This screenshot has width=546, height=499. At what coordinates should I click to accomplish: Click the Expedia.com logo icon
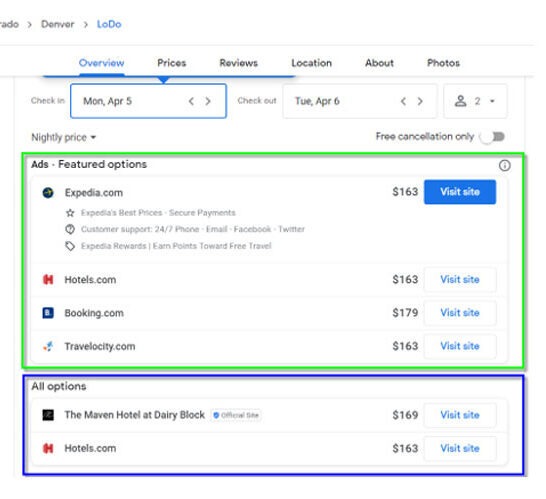pyautogui.click(x=48, y=192)
